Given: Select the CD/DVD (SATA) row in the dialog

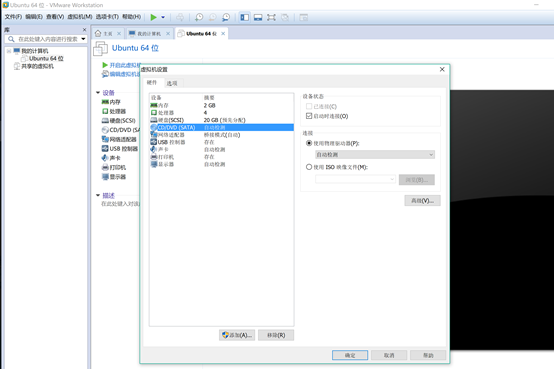Looking at the screenshot, I should (x=222, y=127).
